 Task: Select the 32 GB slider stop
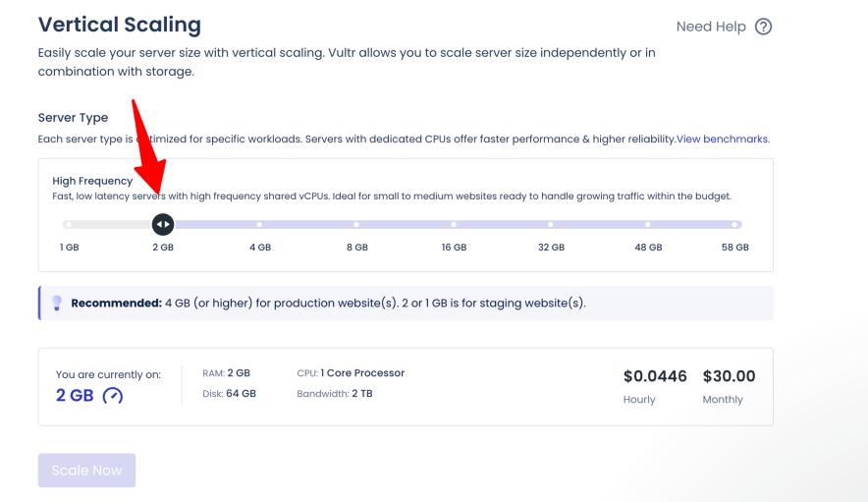(550, 224)
